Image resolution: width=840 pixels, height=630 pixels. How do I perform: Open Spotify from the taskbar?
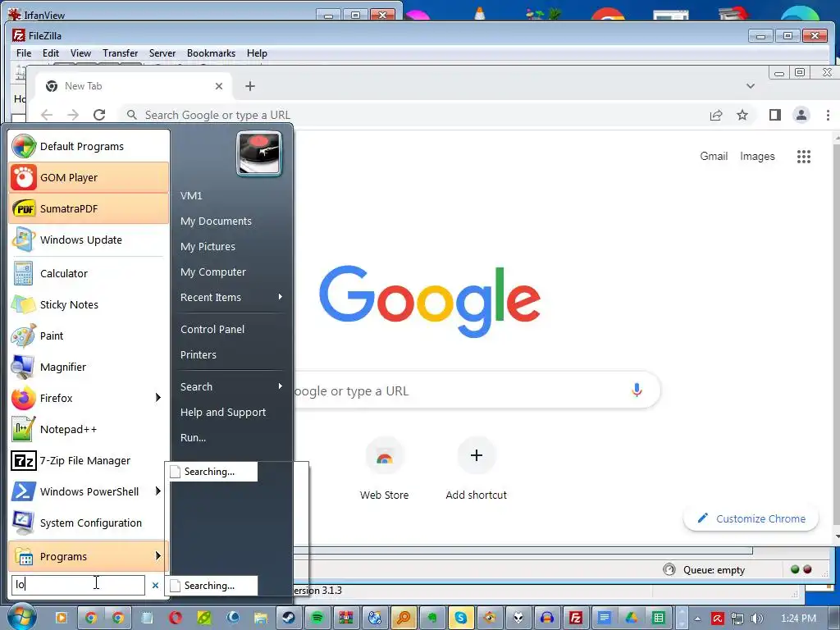click(x=317, y=618)
